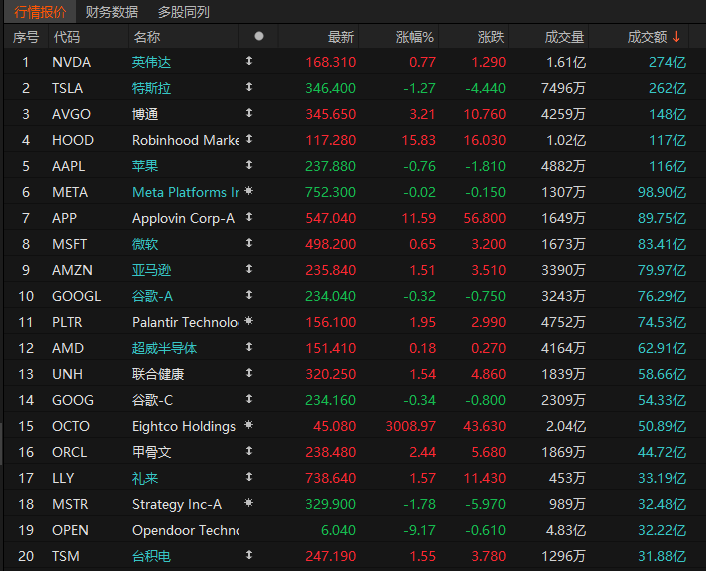Select the NVDA ticker code
Screen dimensions: 706x571
pos(72,62)
